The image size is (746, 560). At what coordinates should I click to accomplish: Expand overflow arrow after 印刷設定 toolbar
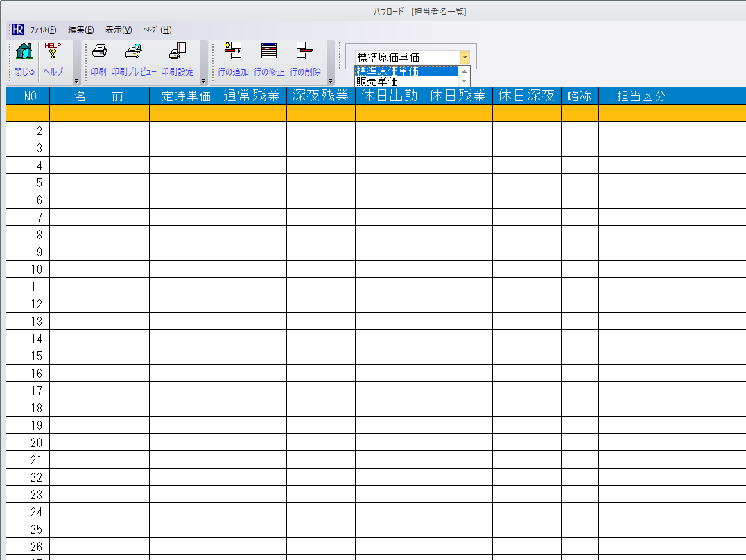pyautogui.click(x=204, y=81)
